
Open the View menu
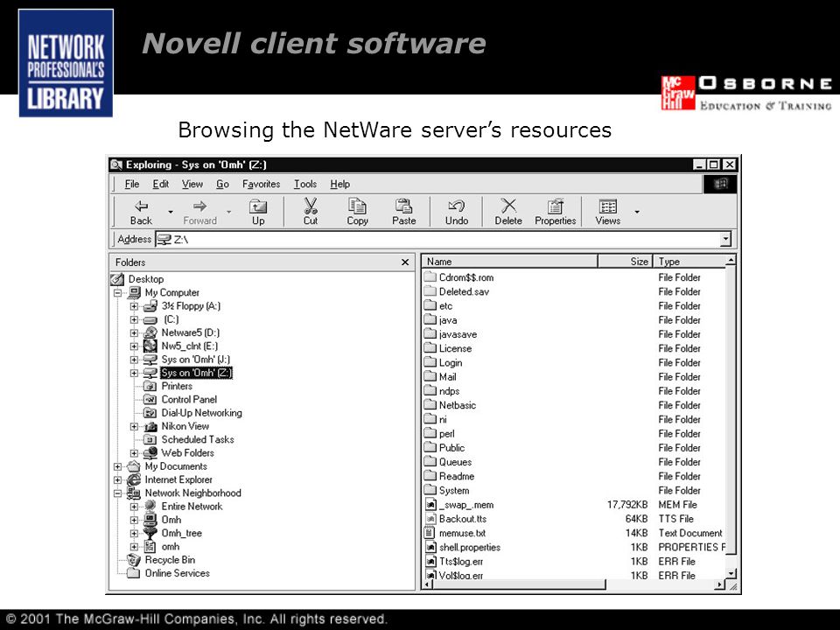pyautogui.click(x=192, y=184)
